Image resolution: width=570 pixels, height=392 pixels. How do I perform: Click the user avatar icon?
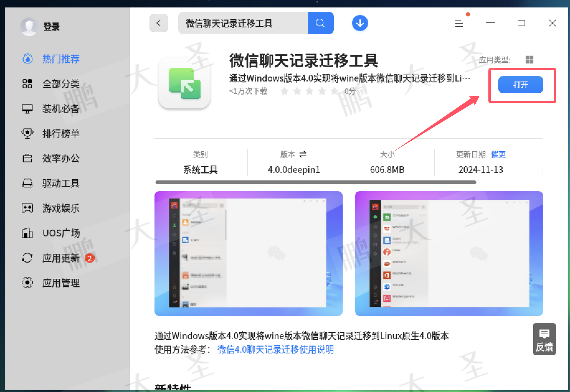click(x=29, y=26)
